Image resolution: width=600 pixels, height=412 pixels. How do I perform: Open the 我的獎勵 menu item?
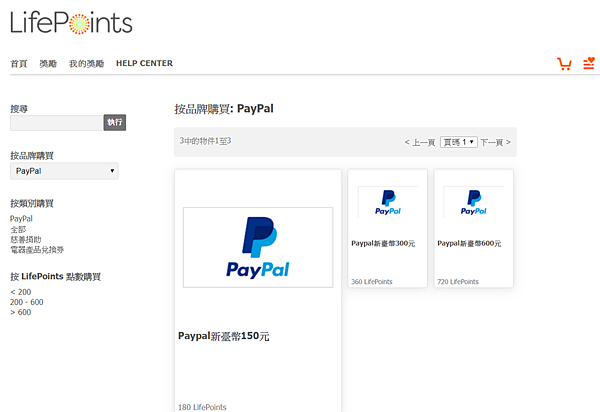coord(86,64)
